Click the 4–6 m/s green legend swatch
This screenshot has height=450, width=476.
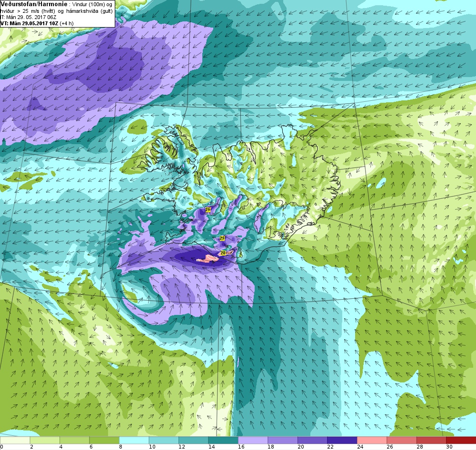(x=75, y=440)
